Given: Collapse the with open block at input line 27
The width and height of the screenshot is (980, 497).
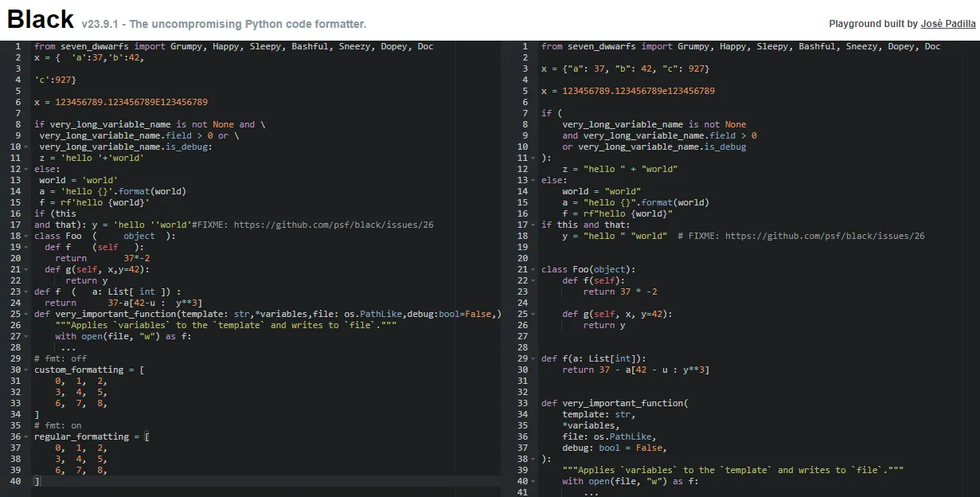Looking at the screenshot, I should click(x=26, y=336).
